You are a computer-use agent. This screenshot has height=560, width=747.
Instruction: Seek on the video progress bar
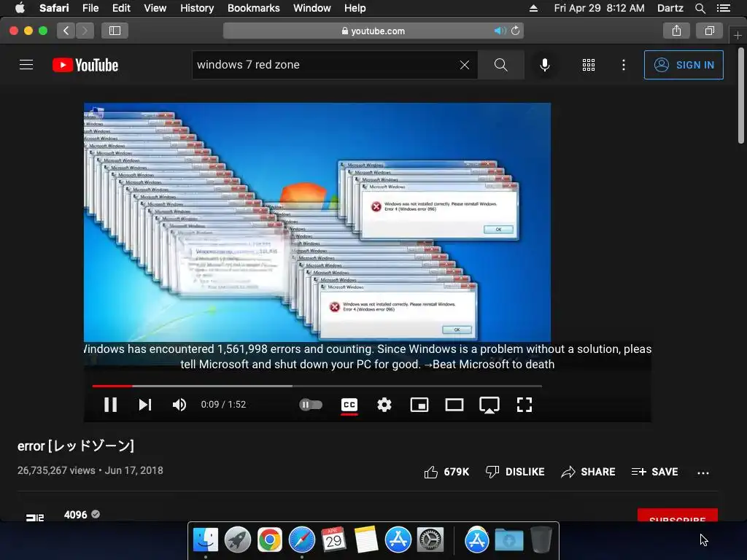click(x=317, y=386)
